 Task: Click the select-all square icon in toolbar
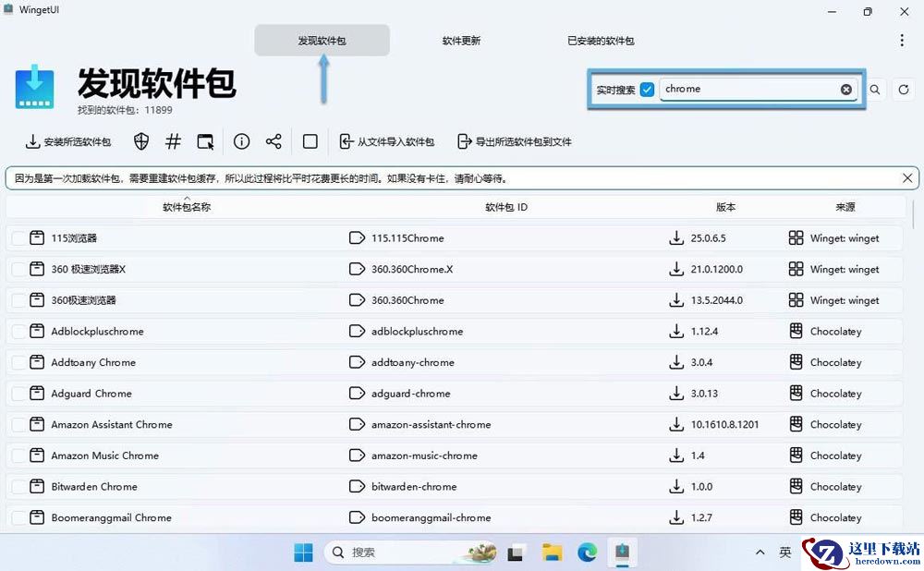310,141
